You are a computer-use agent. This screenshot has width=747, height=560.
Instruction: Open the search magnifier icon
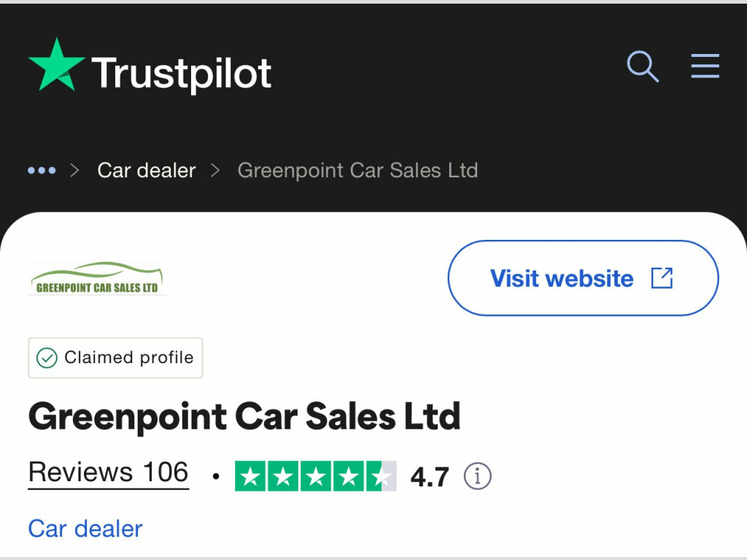[x=643, y=67]
